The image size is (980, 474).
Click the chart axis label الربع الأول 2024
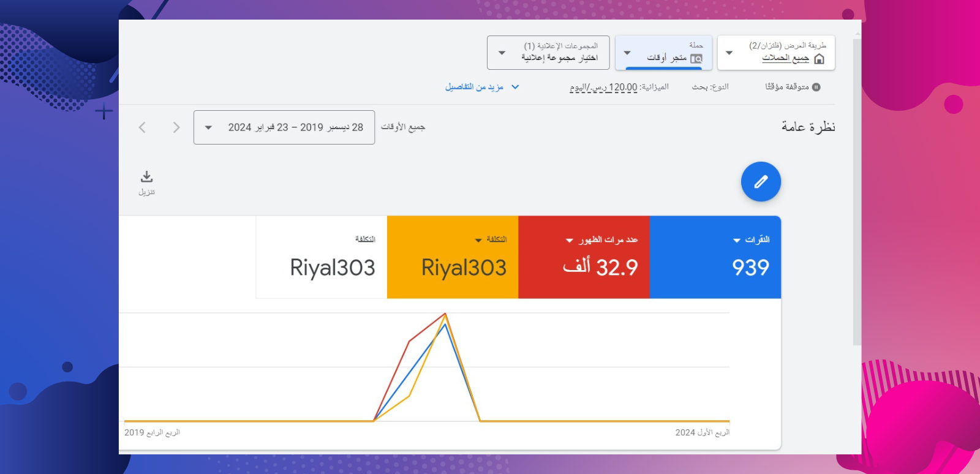(x=703, y=432)
